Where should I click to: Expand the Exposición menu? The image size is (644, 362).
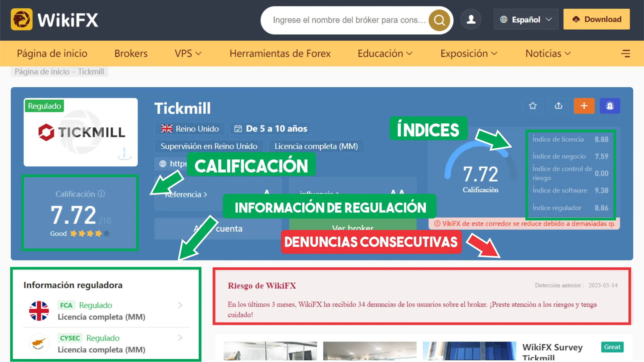coord(469,53)
